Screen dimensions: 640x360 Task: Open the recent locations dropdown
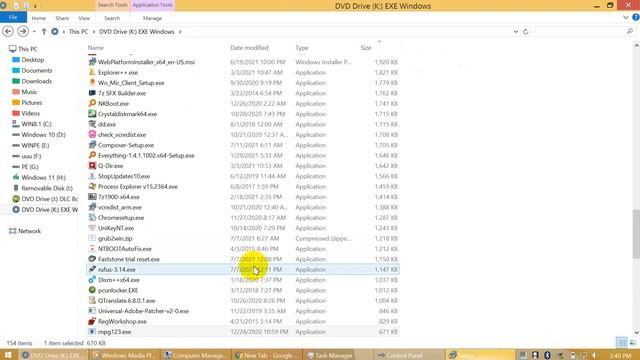(x=34, y=31)
